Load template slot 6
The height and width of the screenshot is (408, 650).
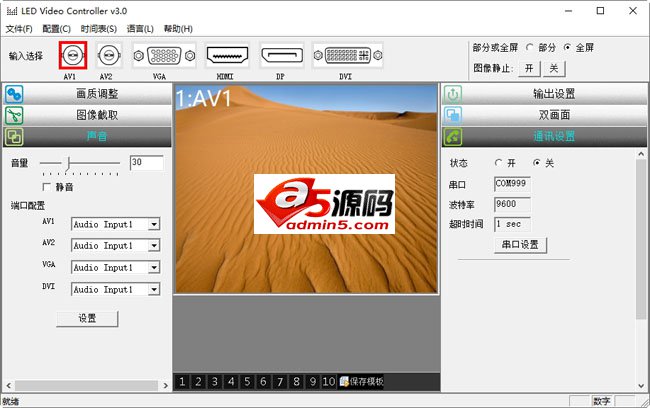click(x=263, y=381)
